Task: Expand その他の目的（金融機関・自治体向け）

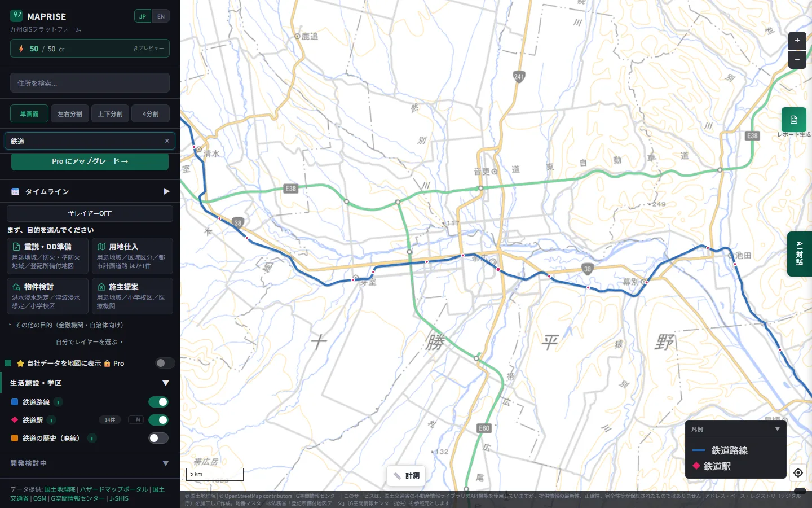Action: tap(66, 325)
